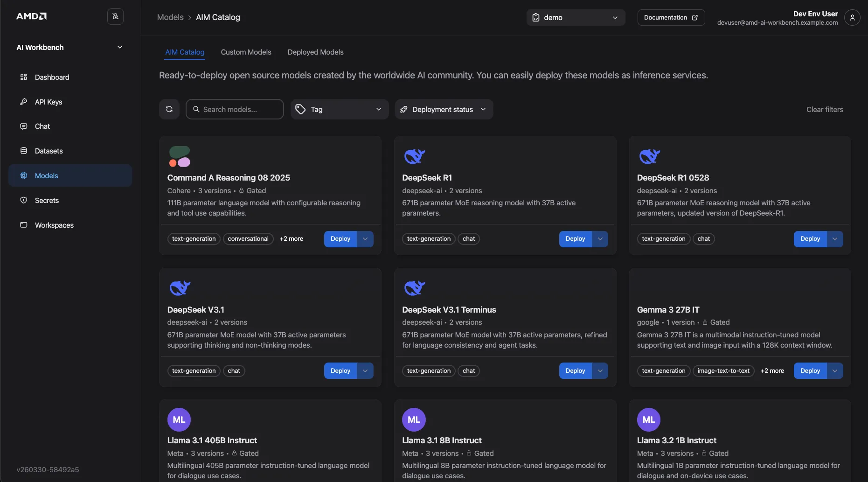Click the API Keys key icon
Viewport: 868px width, 482px height.
coord(24,102)
